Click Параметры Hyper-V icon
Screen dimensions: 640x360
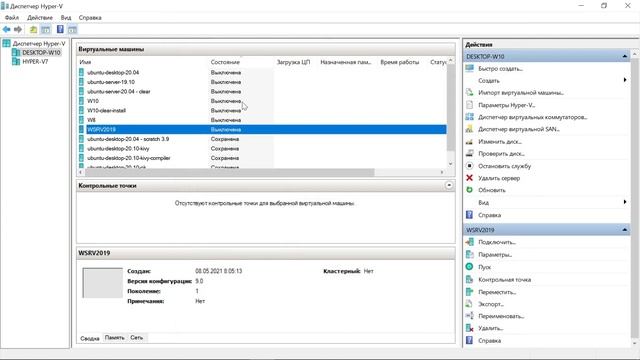coord(469,105)
